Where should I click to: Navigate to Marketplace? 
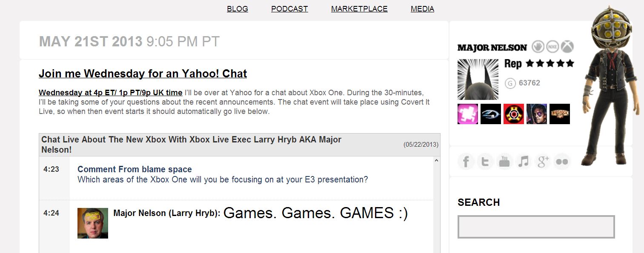click(x=359, y=9)
